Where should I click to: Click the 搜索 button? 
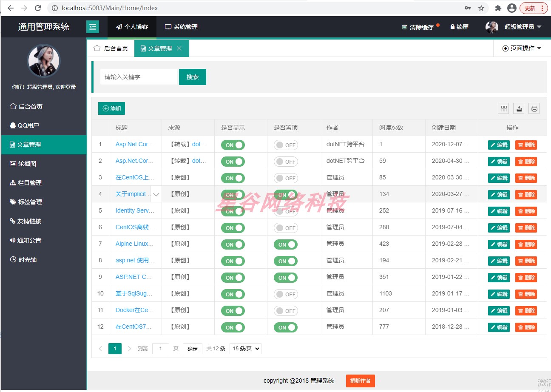[x=193, y=77]
